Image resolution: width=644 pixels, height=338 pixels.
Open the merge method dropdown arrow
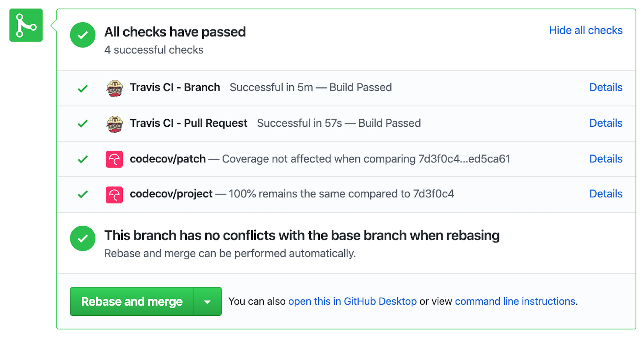(x=207, y=302)
